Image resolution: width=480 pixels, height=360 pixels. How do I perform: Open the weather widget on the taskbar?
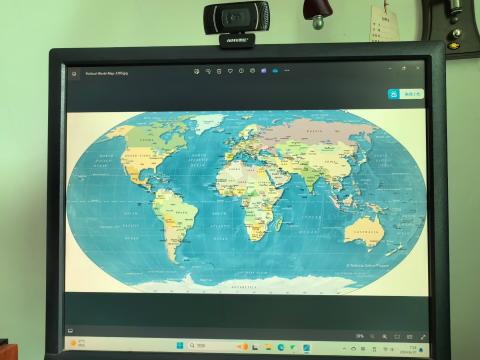click(78, 343)
